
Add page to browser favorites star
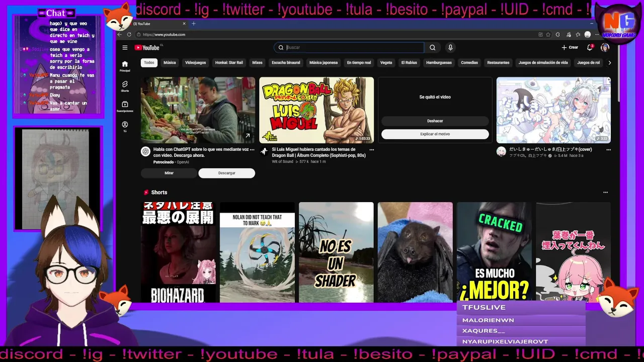(x=549, y=34)
